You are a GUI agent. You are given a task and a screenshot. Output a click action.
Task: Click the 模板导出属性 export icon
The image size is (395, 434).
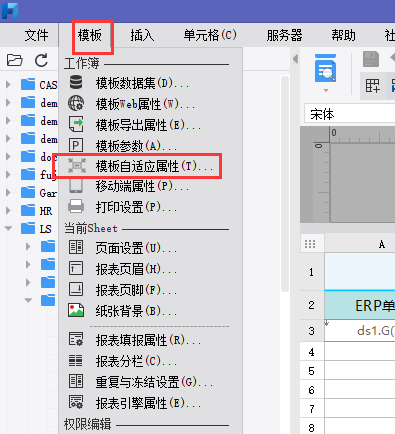pos(76,124)
